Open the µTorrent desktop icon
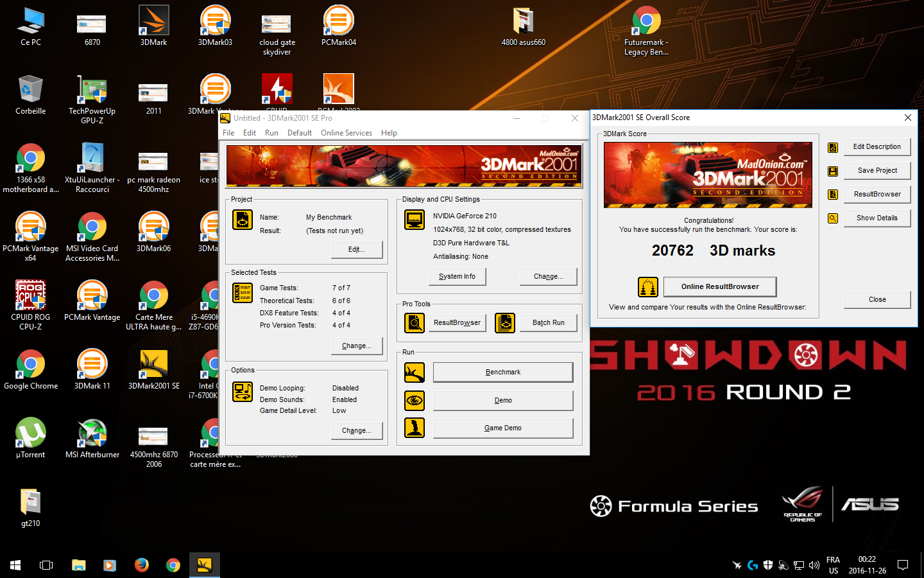924x578 pixels. click(30, 438)
